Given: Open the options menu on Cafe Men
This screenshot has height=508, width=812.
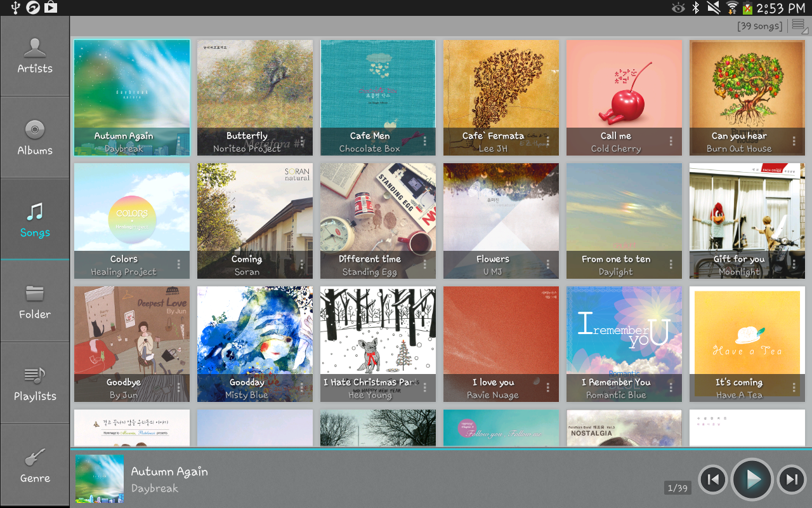Looking at the screenshot, I should [x=424, y=140].
